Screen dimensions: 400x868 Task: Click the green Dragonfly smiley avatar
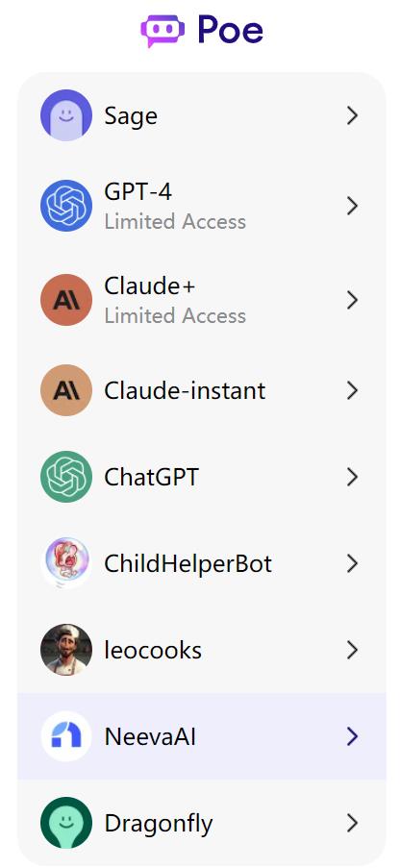pyautogui.click(x=66, y=823)
